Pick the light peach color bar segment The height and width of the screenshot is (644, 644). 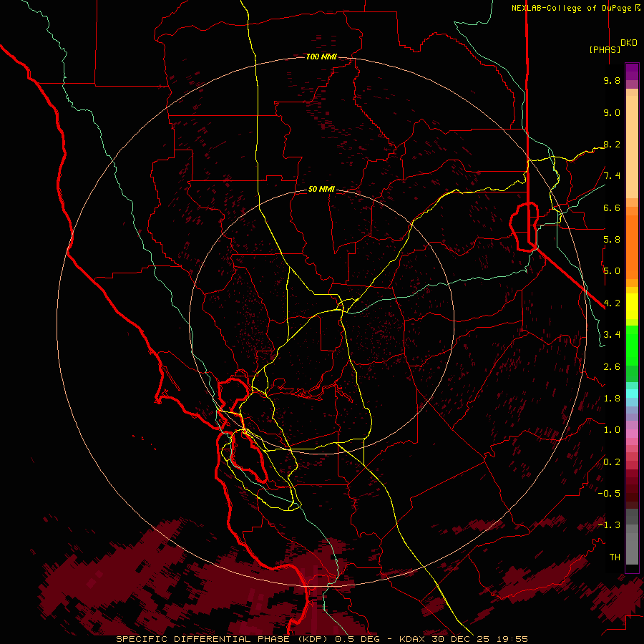tap(632, 148)
